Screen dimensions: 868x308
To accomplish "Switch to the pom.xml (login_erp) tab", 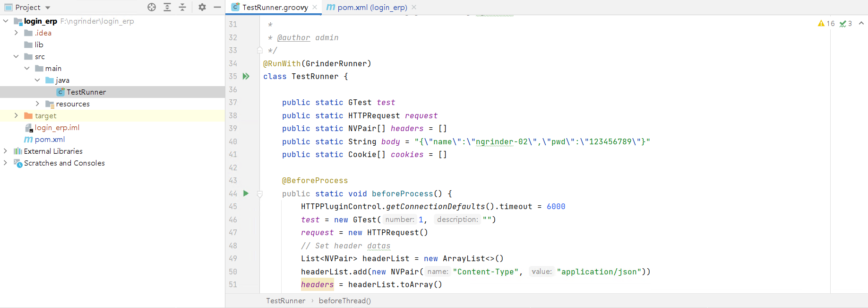I will (x=372, y=7).
